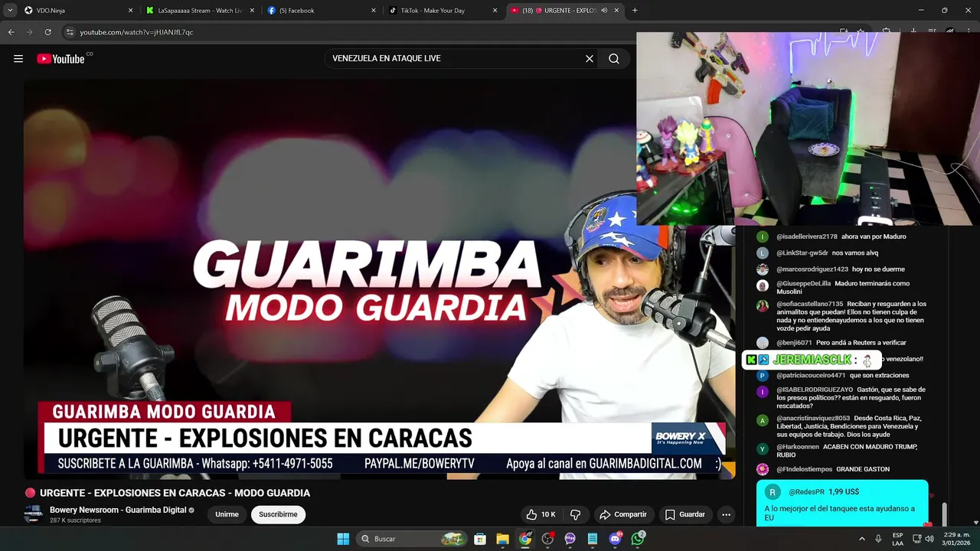Open Microsoft Store from taskbar

pos(480,539)
